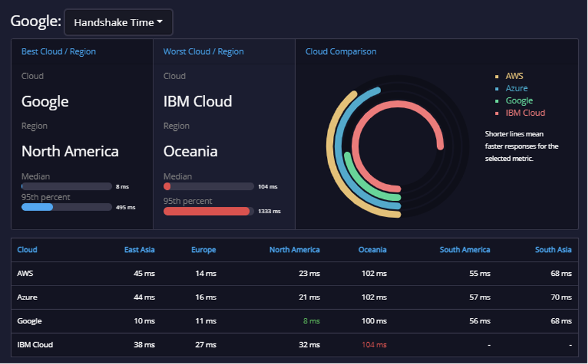
Task: Select the Google row name cell
Action: pyautogui.click(x=29, y=321)
